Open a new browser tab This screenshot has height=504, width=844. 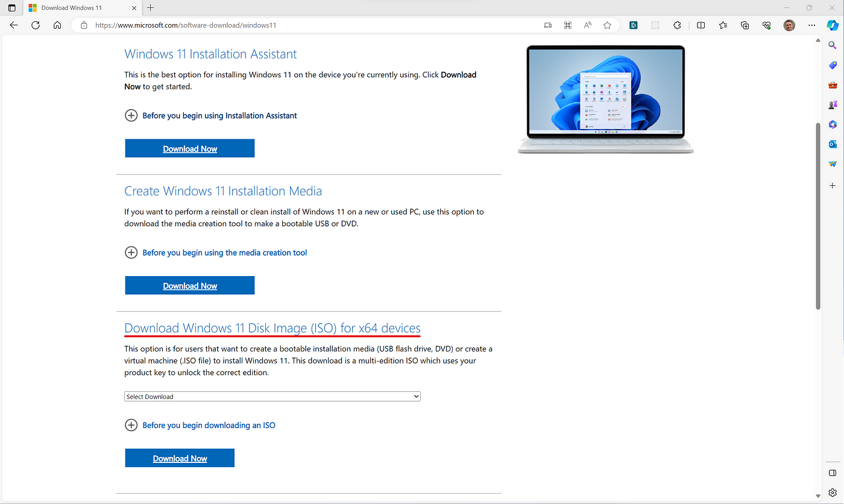click(x=151, y=8)
